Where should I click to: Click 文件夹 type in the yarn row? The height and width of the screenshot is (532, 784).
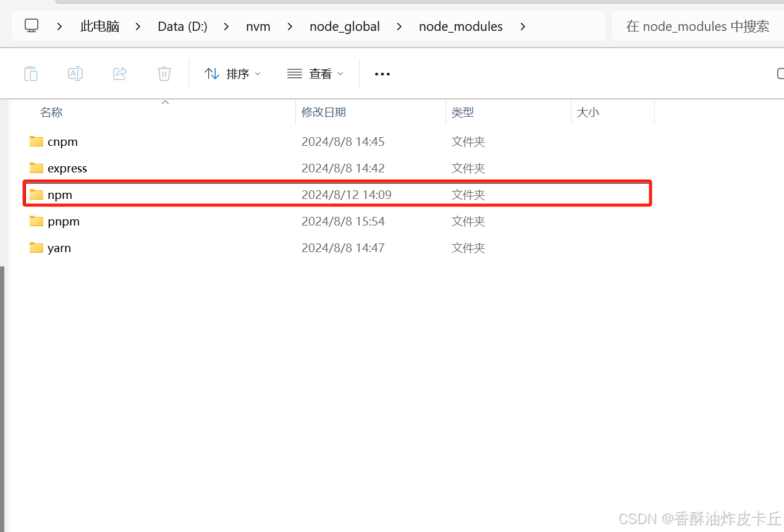468,248
